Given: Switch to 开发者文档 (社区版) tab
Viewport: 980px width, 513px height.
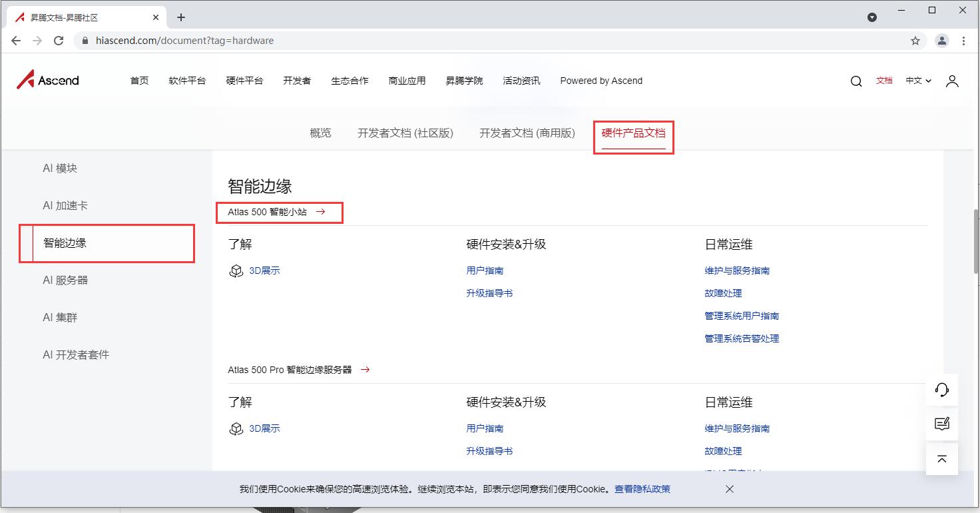Looking at the screenshot, I should (x=405, y=133).
